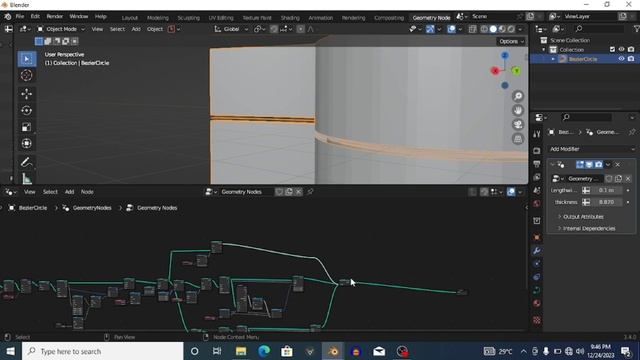Toggle viewport overlays button
Viewport: 640px width, 360px height.
click(451, 29)
